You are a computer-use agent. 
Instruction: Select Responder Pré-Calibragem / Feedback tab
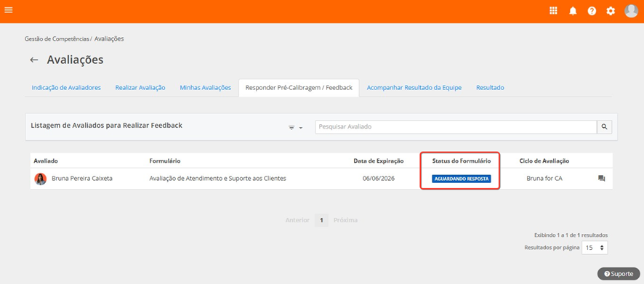point(299,88)
